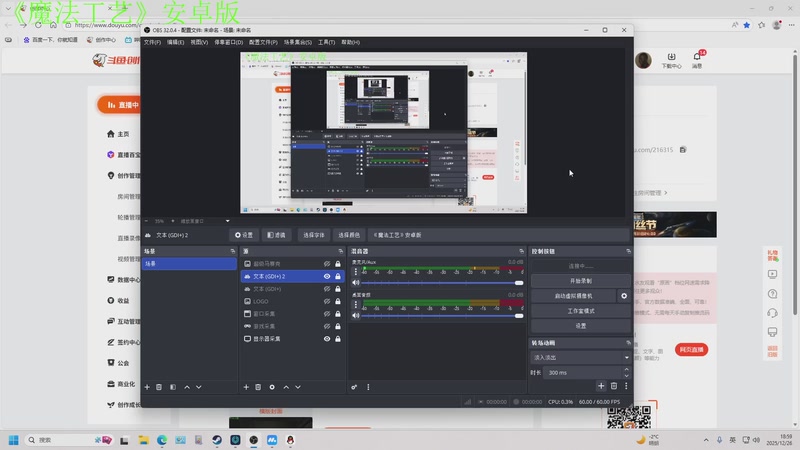Open the 帮助(H) menu in OBS
This screenshot has width=800, height=450.
351,42
